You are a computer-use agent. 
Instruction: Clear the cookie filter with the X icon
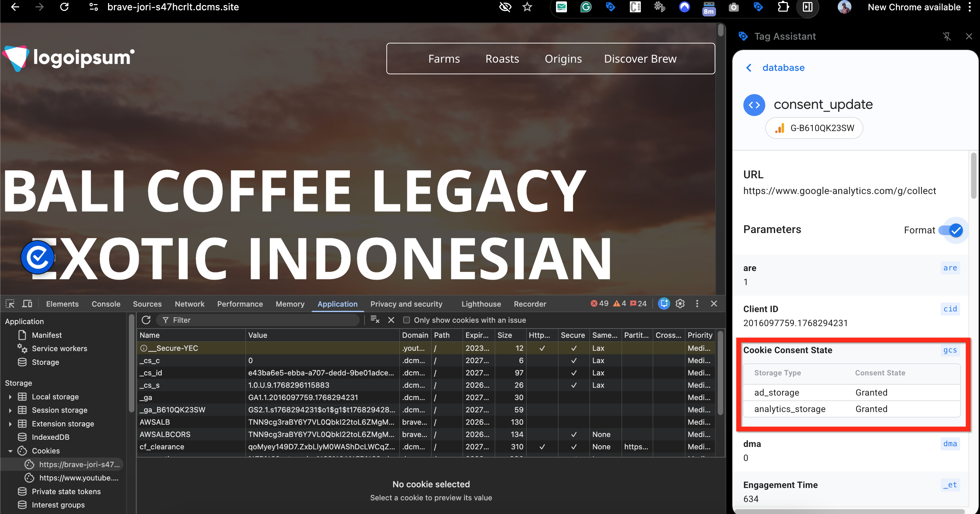[x=391, y=320]
